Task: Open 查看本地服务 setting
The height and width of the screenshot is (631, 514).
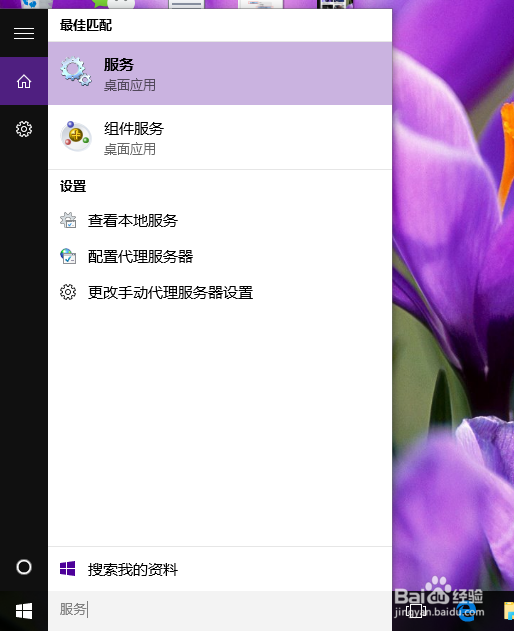Action: 220,221
